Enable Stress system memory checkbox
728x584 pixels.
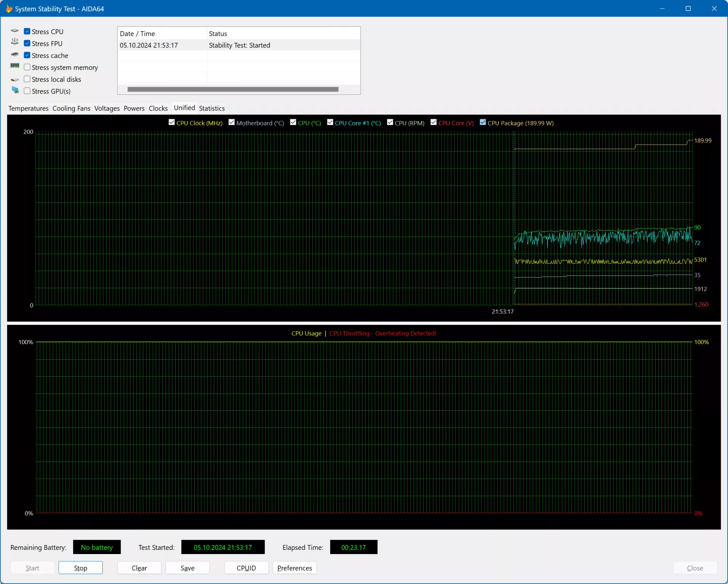coord(27,67)
